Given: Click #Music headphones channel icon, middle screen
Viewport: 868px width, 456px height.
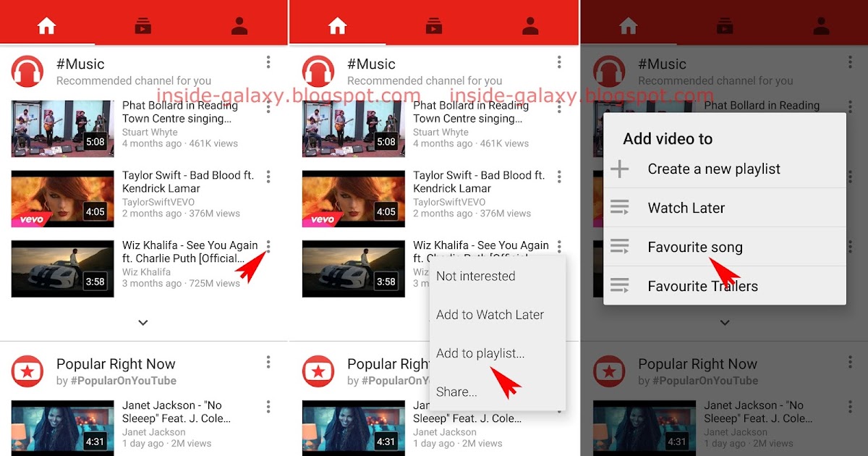Looking at the screenshot, I should coord(318,71).
